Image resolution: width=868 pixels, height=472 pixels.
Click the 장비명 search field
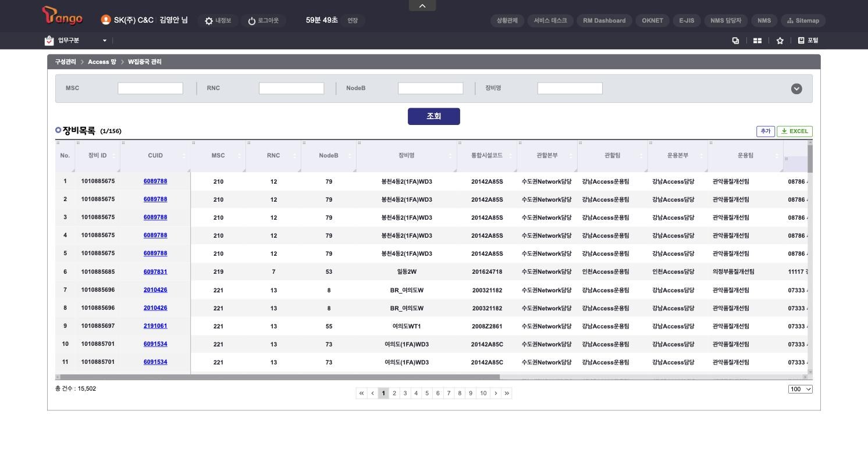pos(570,88)
